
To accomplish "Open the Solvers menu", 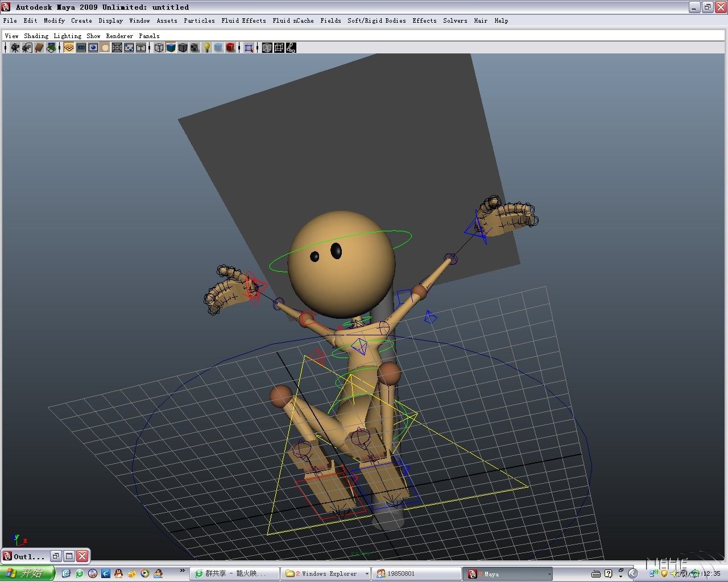I will [x=455, y=20].
